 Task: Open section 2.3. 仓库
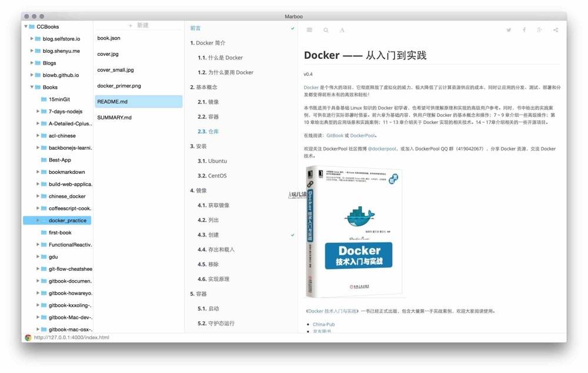click(x=208, y=132)
